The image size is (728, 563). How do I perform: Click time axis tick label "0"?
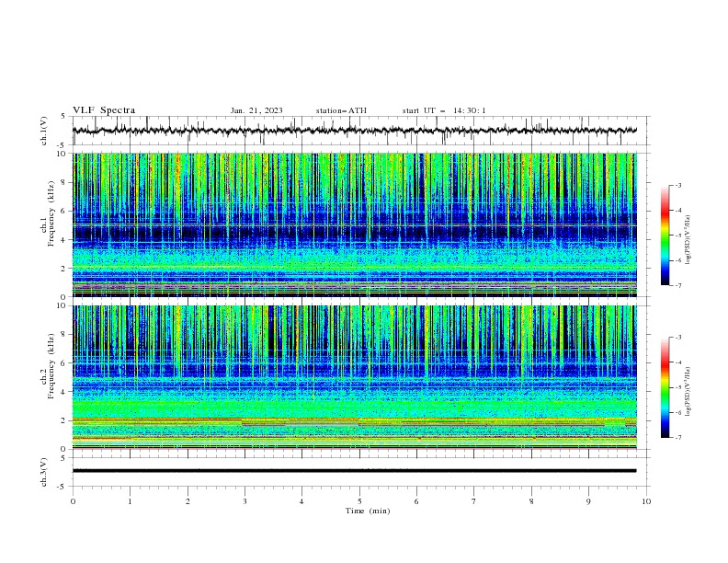click(73, 501)
